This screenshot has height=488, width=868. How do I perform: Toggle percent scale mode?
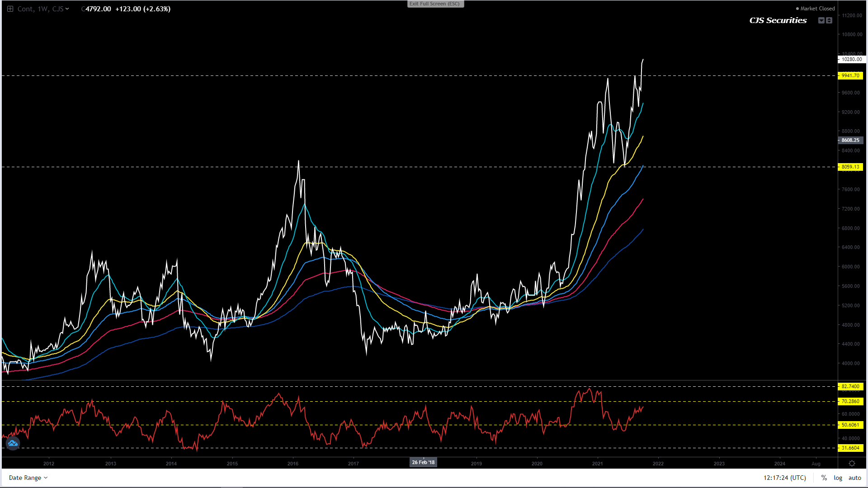pos(824,478)
